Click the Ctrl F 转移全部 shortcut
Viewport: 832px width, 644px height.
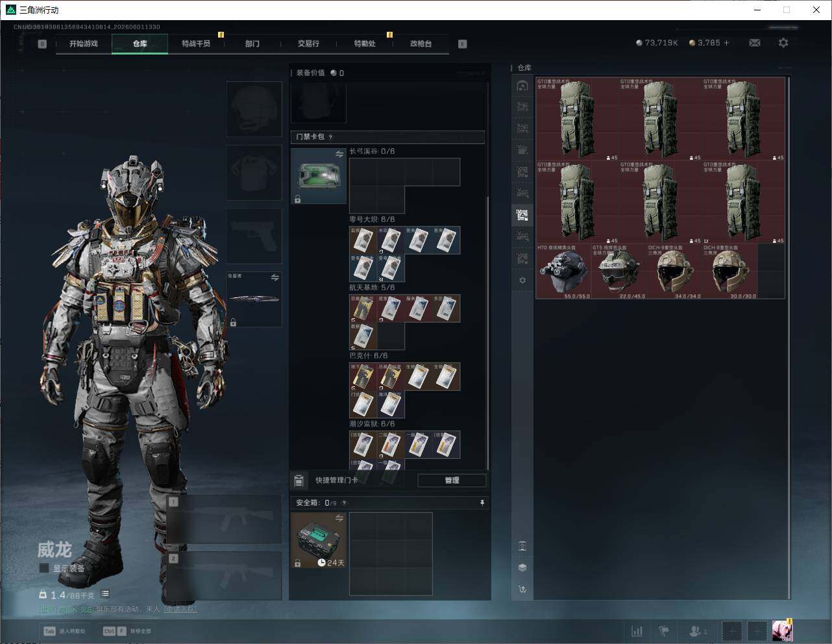[127, 631]
